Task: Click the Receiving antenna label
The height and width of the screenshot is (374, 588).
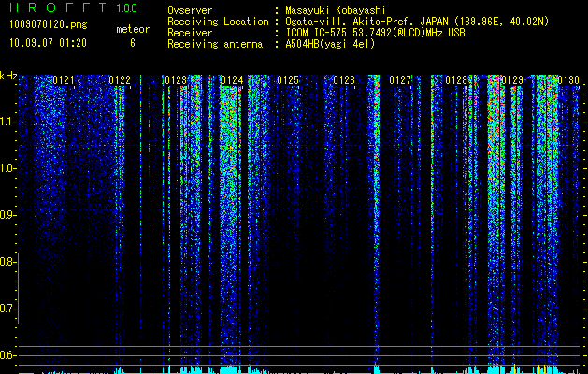Action: click(215, 44)
